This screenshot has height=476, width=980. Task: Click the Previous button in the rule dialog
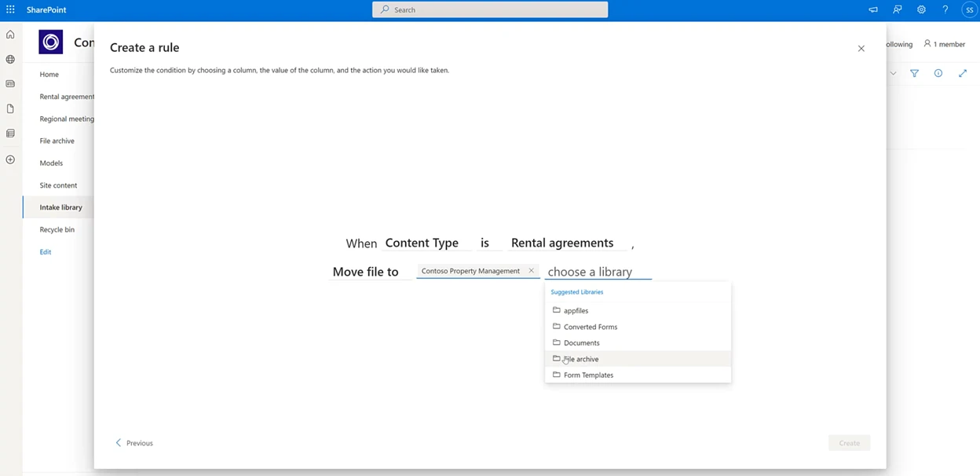point(134,442)
